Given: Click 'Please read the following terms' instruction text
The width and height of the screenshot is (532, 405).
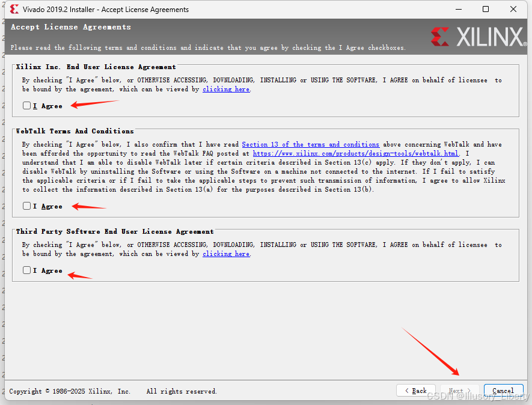Looking at the screenshot, I should tap(208, 47).
